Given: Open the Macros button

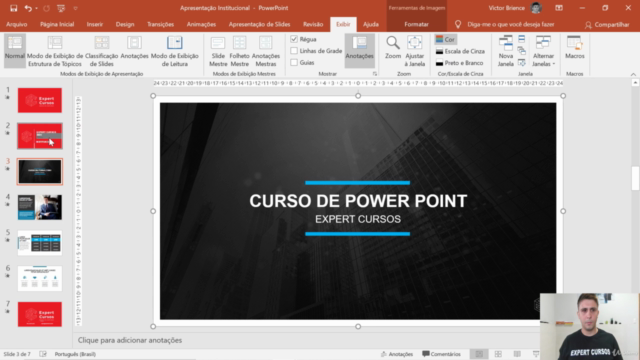Looking at the screenshot, I should pyautogui.click(x=575, y=48).
